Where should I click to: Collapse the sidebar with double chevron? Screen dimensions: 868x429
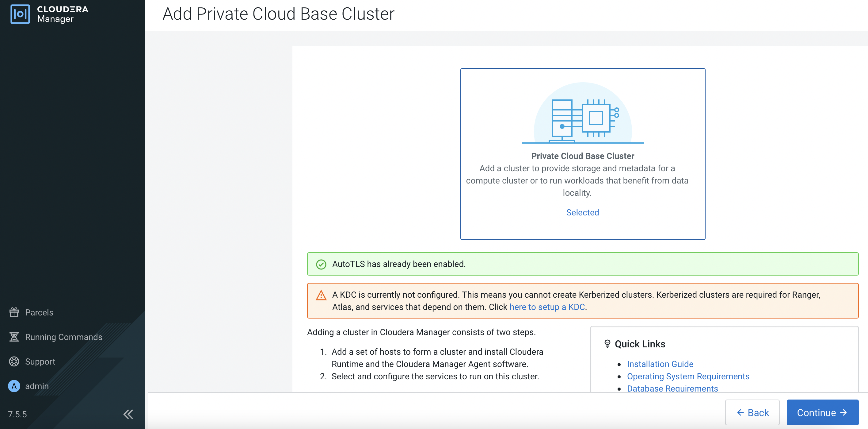[128, 414]
